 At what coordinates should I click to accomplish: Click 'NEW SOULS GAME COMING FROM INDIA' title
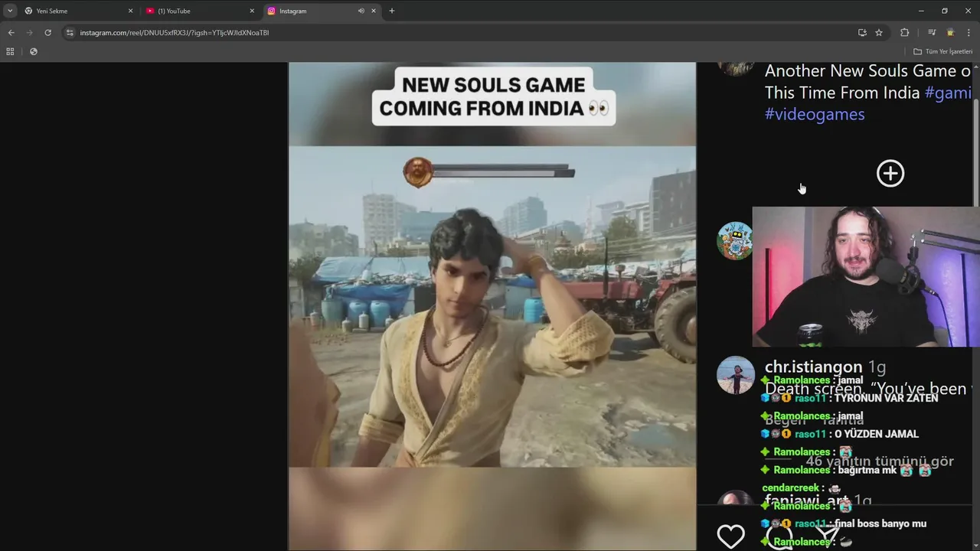click(x=493, y=96)
